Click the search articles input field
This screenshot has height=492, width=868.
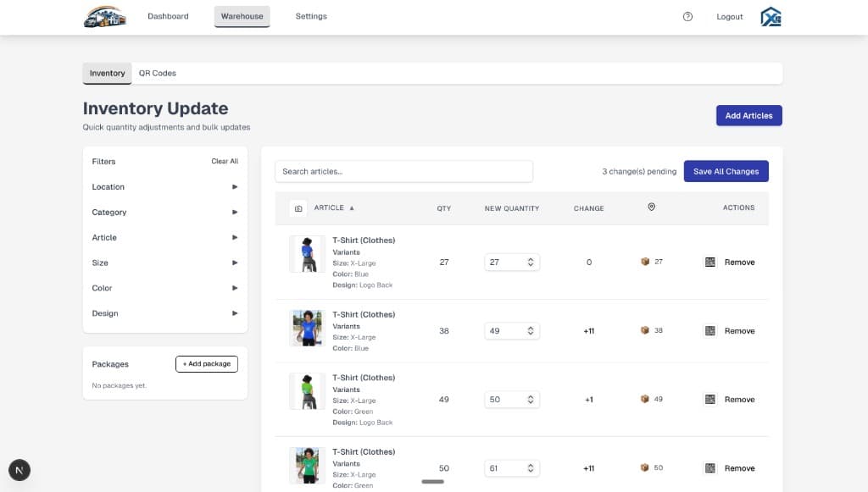[403, 171]
